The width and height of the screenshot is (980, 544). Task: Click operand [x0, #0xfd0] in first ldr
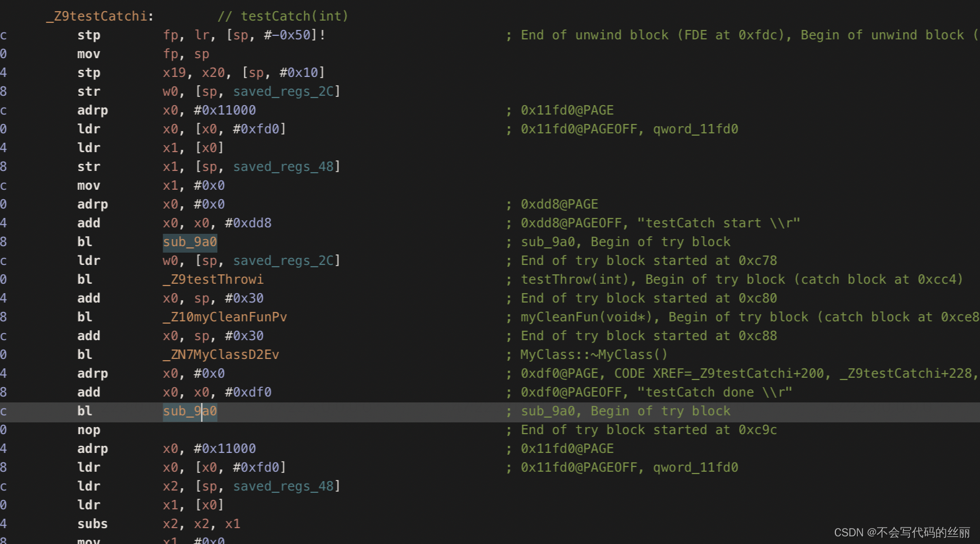tap(241, 129)
